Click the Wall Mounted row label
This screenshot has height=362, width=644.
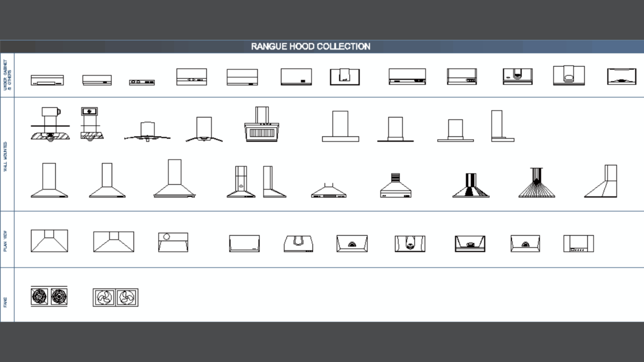click(5, 157)
